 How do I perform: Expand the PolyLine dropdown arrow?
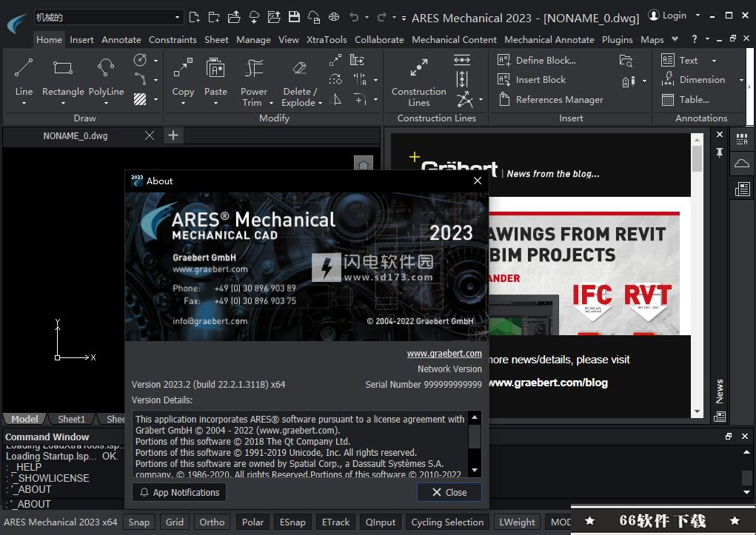click(x=106, y=103)
